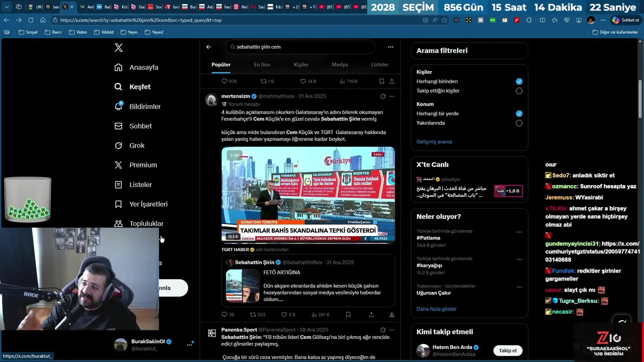Screen dimensions: 644x362
Task: Open the Sosyal bookmarks folder
Action: 28,32
